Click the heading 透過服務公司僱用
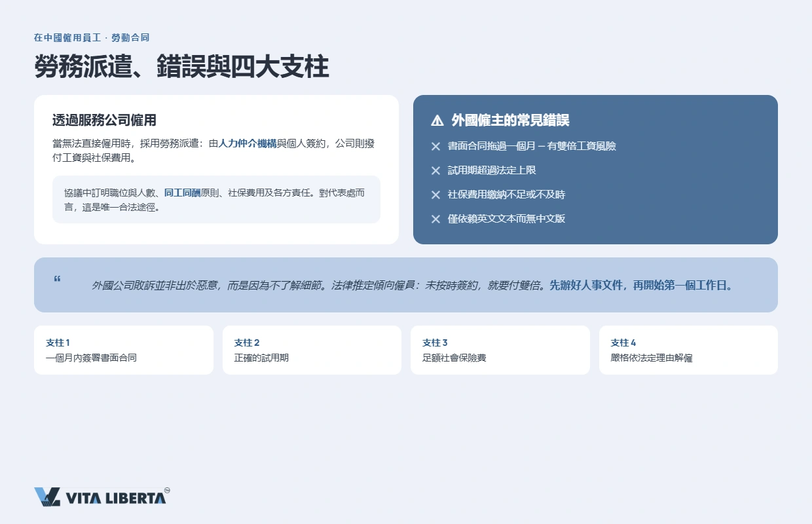The width and height of the screenshot is (812, 524). pos(104,121)
